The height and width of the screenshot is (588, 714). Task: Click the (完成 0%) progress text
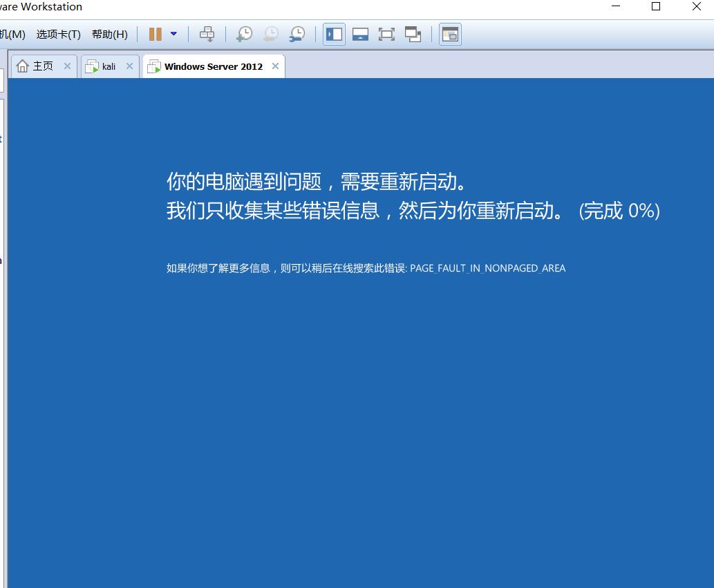tap(619, 211)
